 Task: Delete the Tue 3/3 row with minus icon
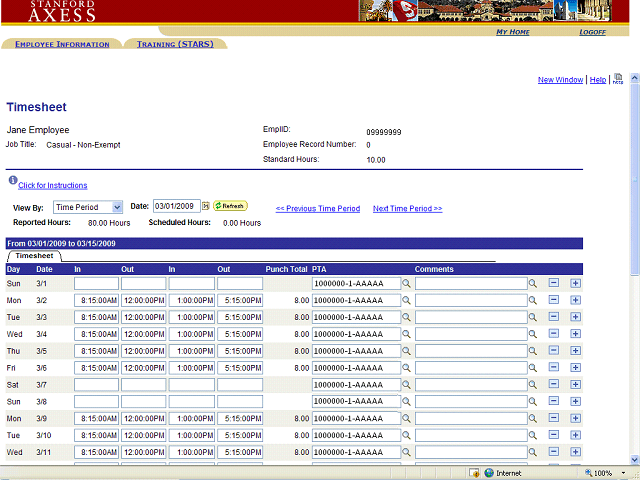[x=554, y=318]
